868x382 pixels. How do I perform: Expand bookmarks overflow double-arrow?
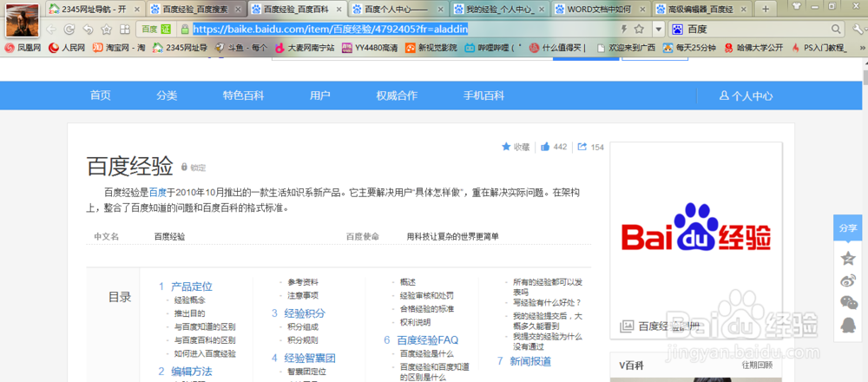[861, 48]
